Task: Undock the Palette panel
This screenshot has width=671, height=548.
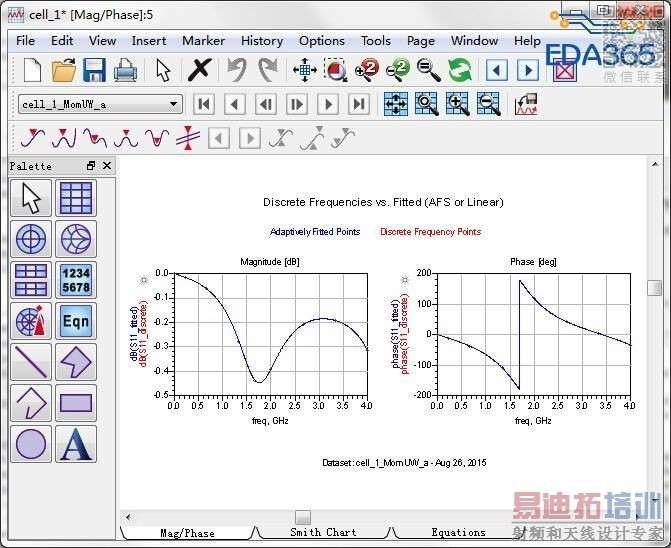Action: coord(91,166)
